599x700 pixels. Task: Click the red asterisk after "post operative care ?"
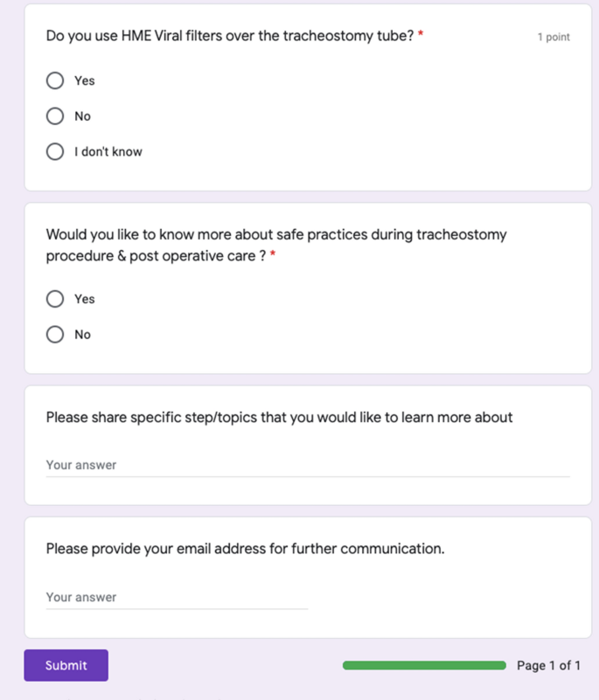273,256
